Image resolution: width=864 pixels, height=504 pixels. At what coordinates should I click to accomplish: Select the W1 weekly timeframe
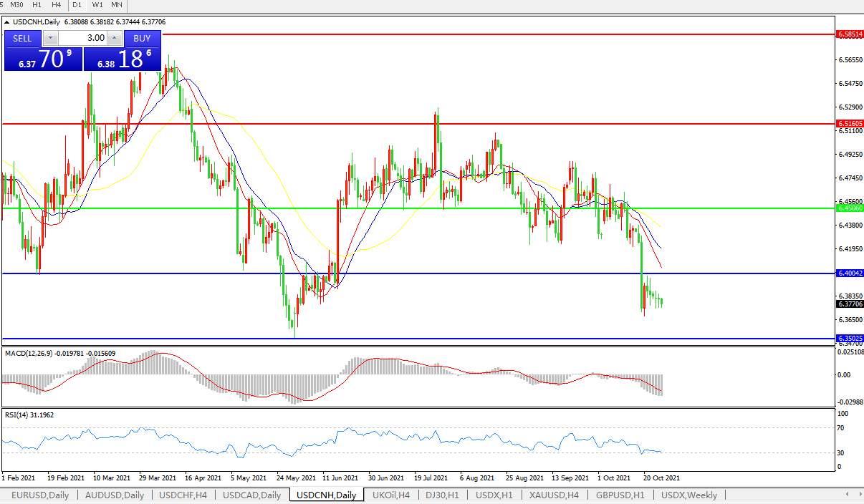point(97,4)
